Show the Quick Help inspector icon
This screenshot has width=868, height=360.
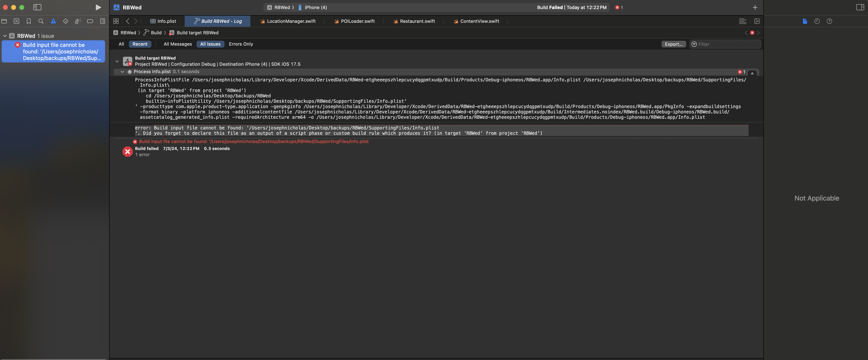[x=829, y=21]
